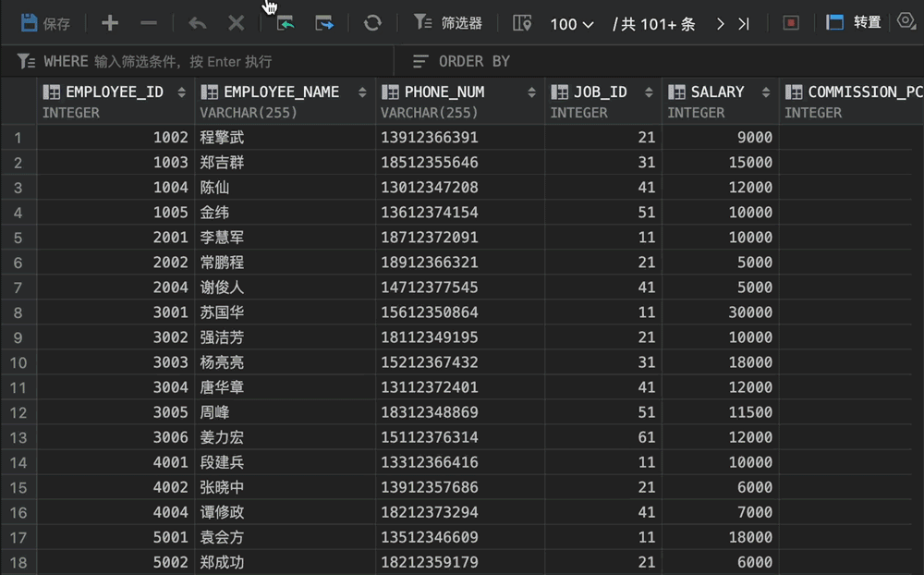Sort by EMPLOYEE_NAME column arrows
924x575 pixels.
click(x=362, y=92)
